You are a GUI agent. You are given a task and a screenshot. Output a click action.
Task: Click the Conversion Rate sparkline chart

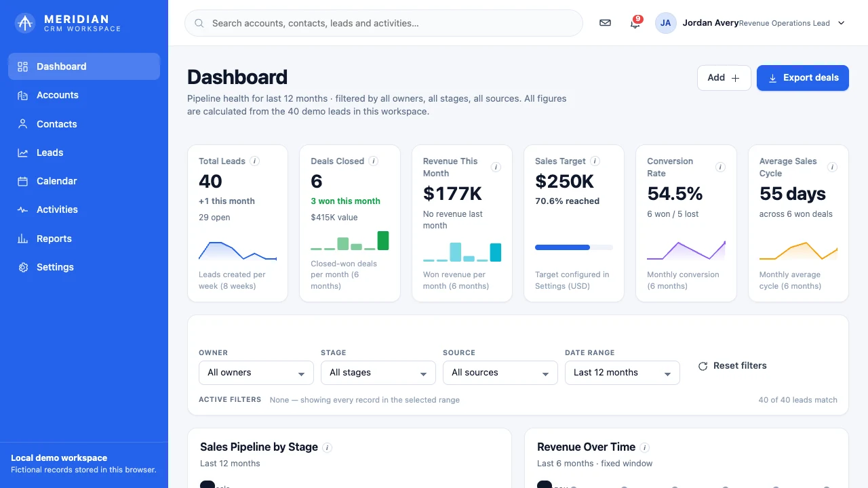(x=686, y=250)
